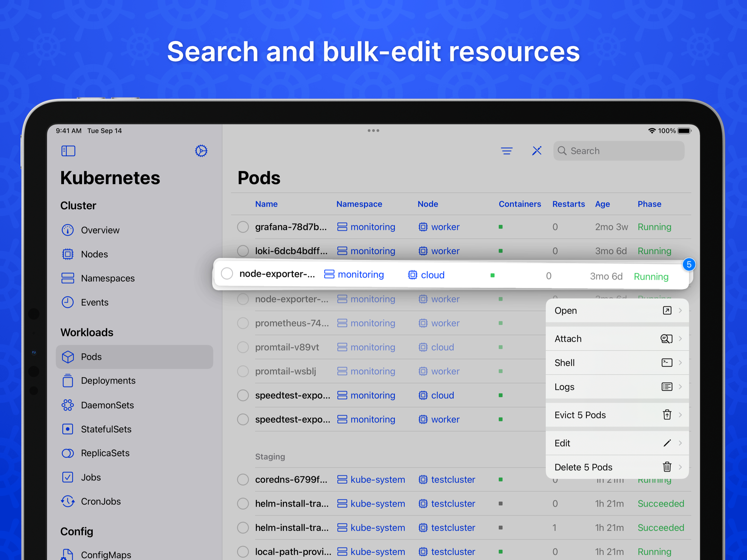Click the Delete trash can icon in menu
The image size is (747, 560).
(x=667, y=467)
